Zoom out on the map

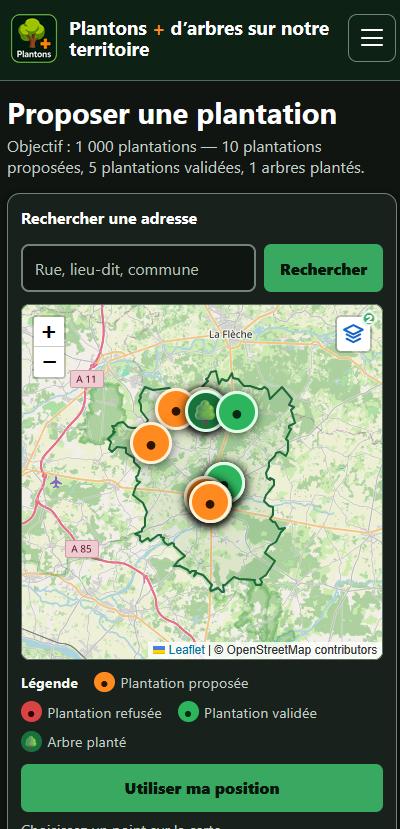pyautogui.click(x=49, y=362)
